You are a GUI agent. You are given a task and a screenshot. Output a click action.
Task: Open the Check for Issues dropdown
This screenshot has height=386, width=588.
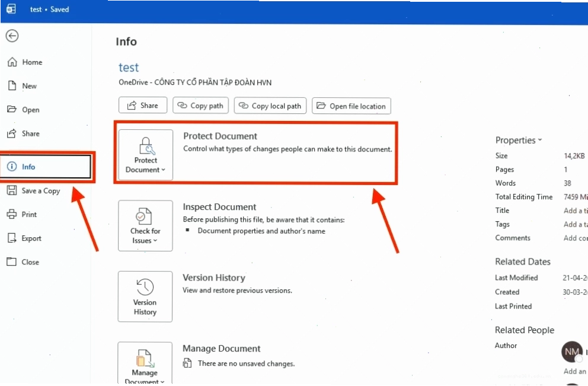coord(145,225)
